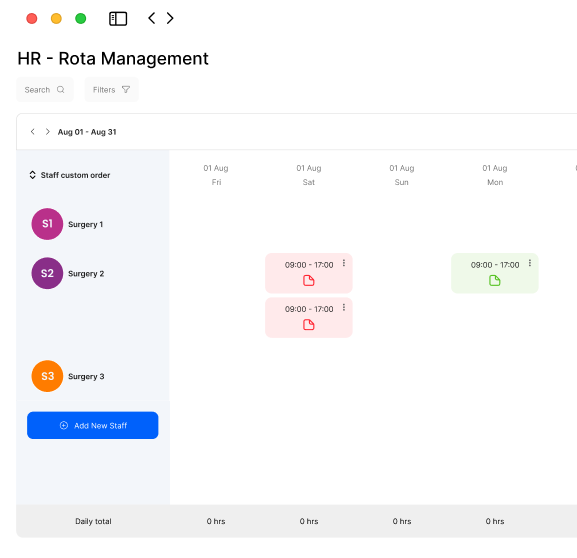Go to previous date range chevron
The height and width of the screenshot is (558, 577).
point(33,131)
